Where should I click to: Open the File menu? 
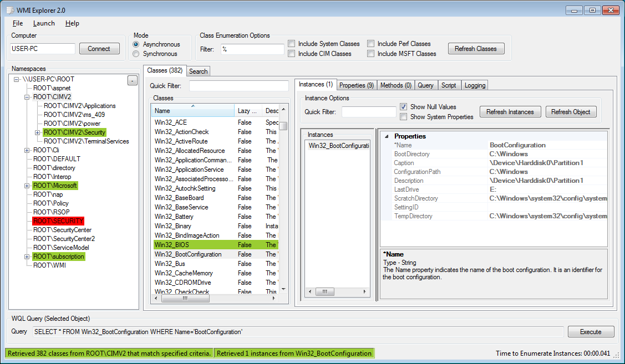pyautogui.click(x=18, y=23)
